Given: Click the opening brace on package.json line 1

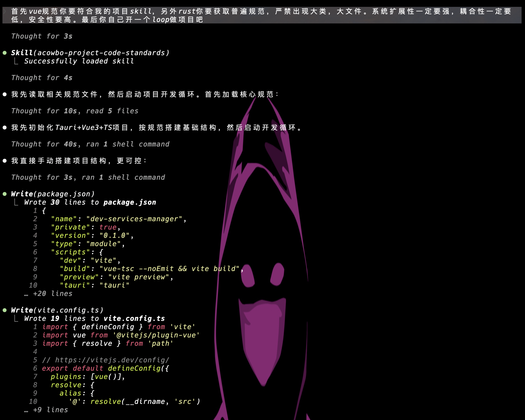Looking at the screenshot, I should tap(44, 210).
